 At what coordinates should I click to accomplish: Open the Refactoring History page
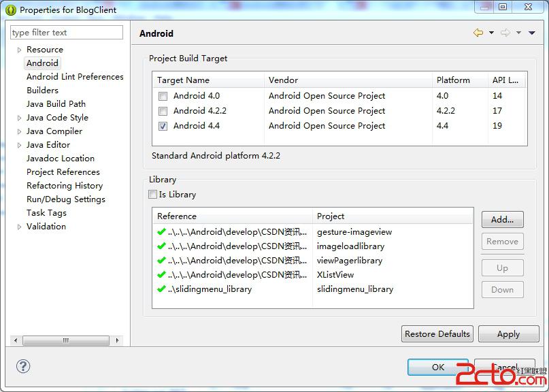click(x=65, y=186)
